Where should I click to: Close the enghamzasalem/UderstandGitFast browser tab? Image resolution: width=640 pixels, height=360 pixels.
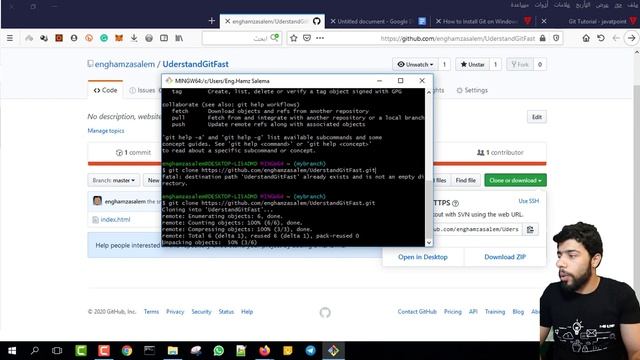tap(227, 21)
